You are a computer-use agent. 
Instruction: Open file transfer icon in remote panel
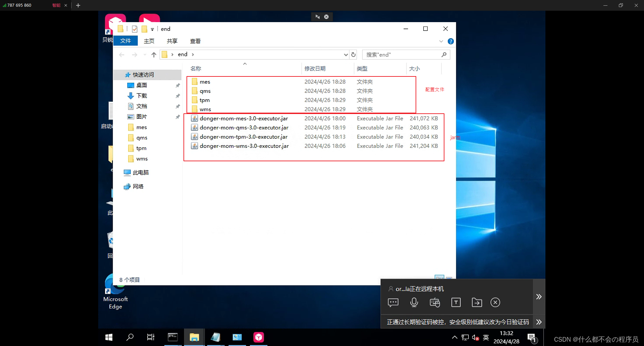[477, 302]
